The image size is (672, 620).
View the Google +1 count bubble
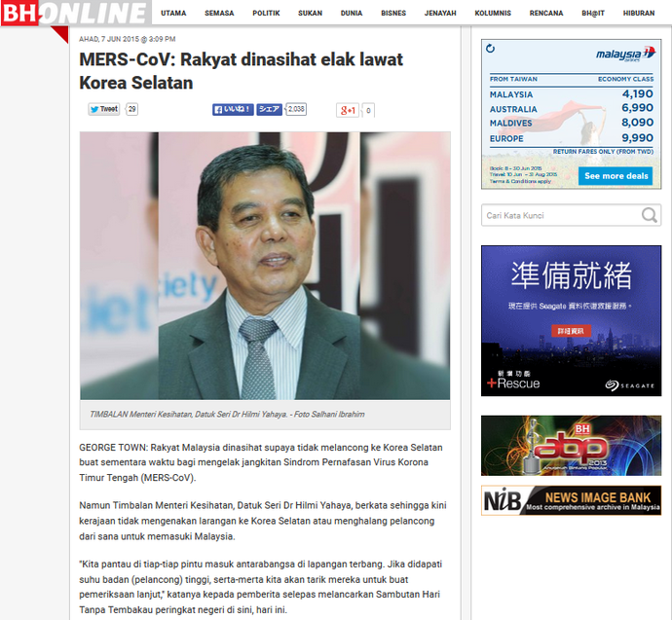point(368,110)
